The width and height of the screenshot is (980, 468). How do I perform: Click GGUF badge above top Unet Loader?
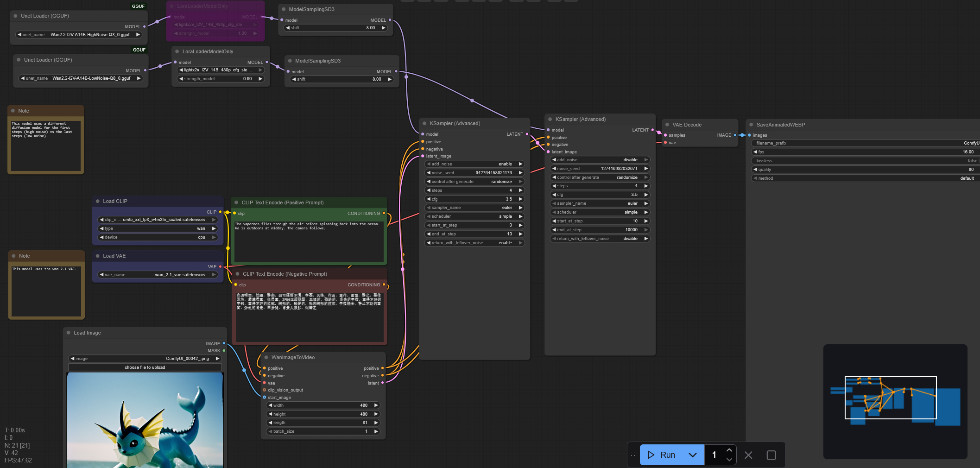click(138, 6)
